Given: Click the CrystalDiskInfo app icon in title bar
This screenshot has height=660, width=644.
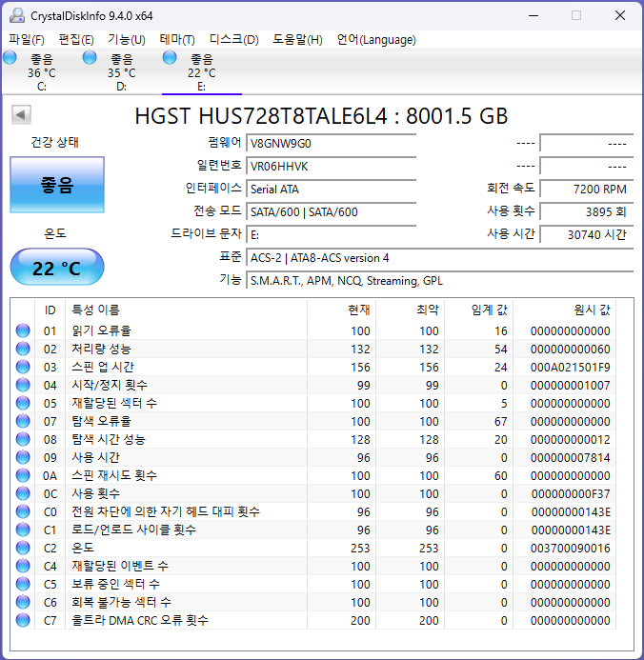Looking at the screenshot, I should [17, 16].
